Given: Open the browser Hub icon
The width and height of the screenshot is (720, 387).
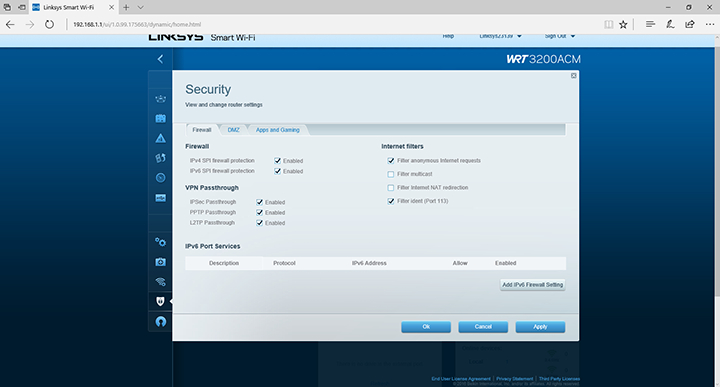Looking at the screenshot, I should [x=650, y=24].
